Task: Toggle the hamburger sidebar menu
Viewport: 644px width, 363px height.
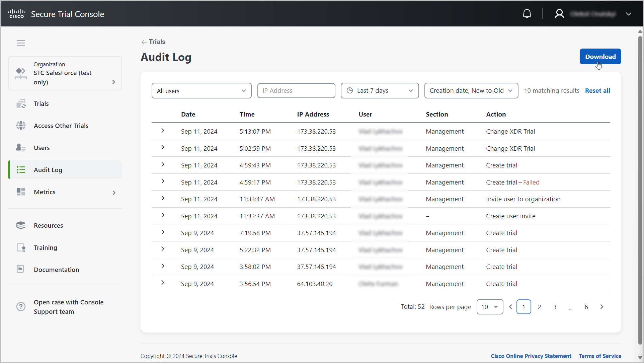Action: [x=21, y=43]
